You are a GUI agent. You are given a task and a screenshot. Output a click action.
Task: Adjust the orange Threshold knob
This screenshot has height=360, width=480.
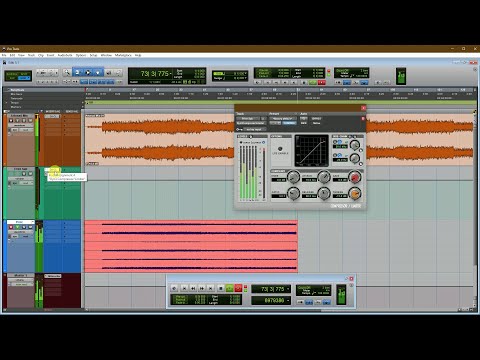[x=355, y=193]
